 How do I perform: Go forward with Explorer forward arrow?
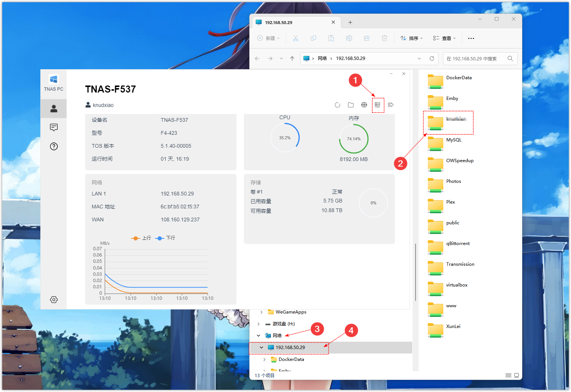(270, 58)
